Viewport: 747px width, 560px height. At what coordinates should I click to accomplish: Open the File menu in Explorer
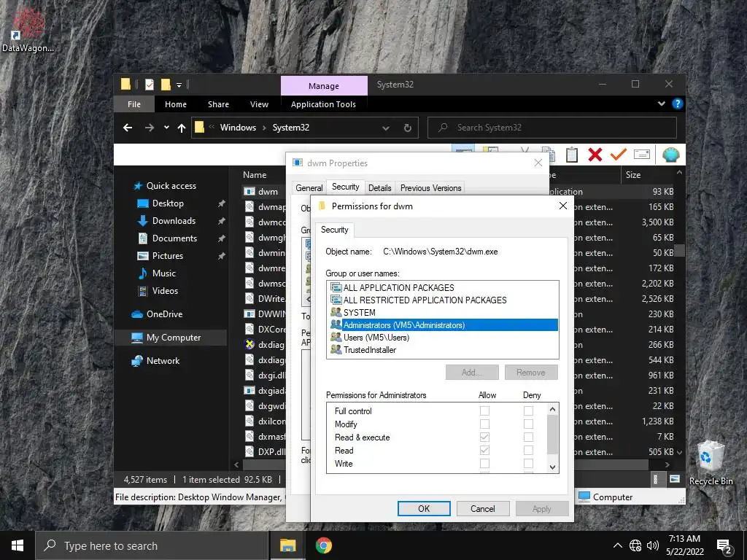134,104
